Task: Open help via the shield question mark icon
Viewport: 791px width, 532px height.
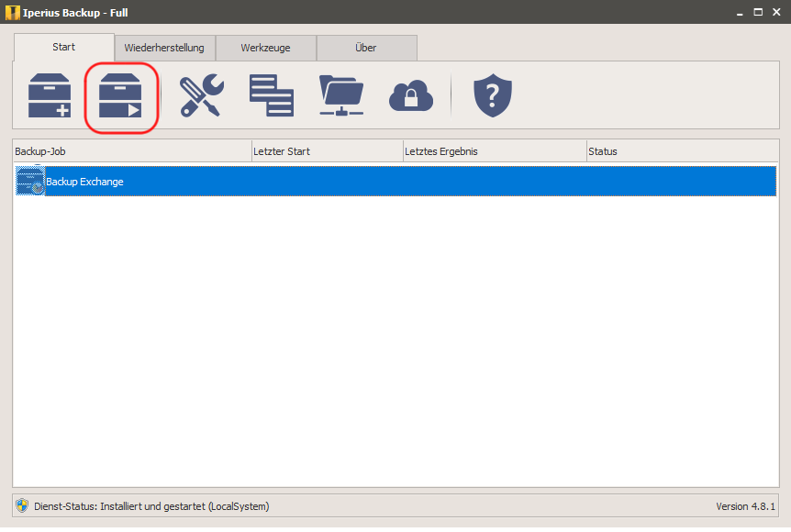Action: pos(493,95)
